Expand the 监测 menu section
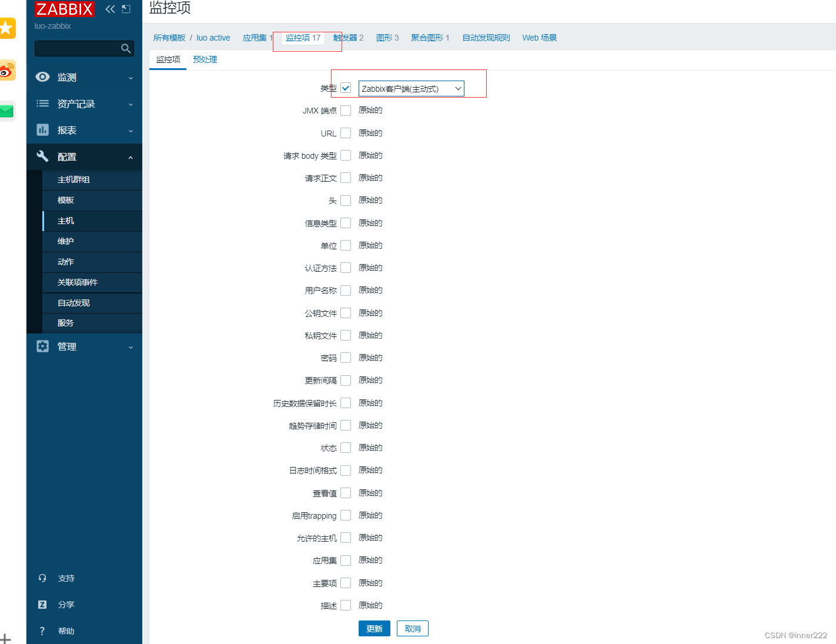 (x=84, y=77)
